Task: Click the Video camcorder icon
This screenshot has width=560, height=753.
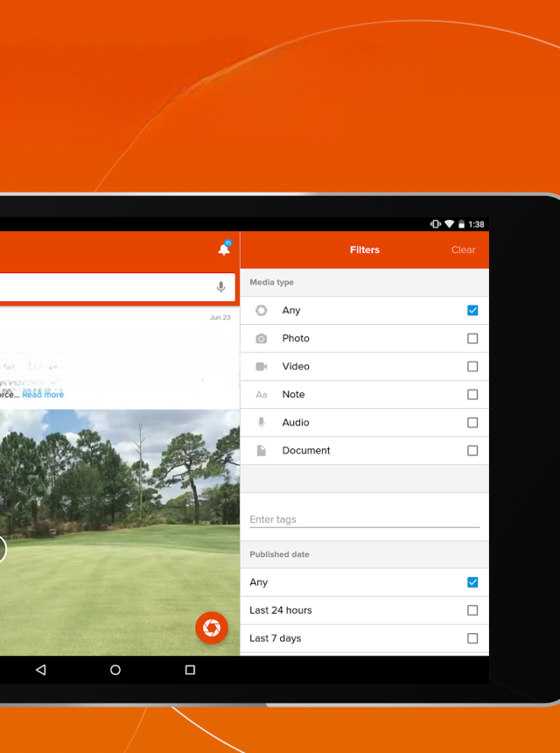Action: [x=261, y=366]
